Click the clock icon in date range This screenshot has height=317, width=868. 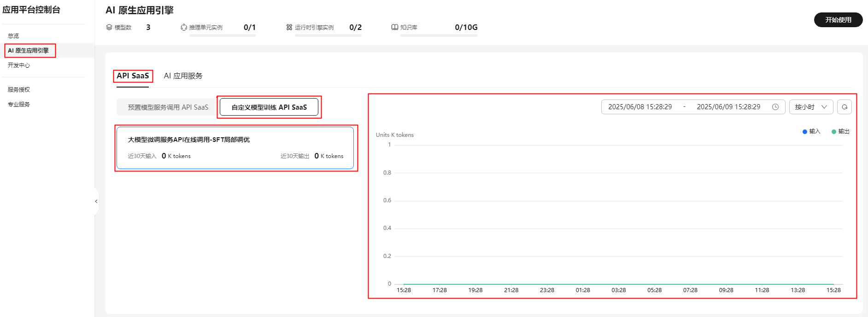pyautogui.click(x=775, y=107)
